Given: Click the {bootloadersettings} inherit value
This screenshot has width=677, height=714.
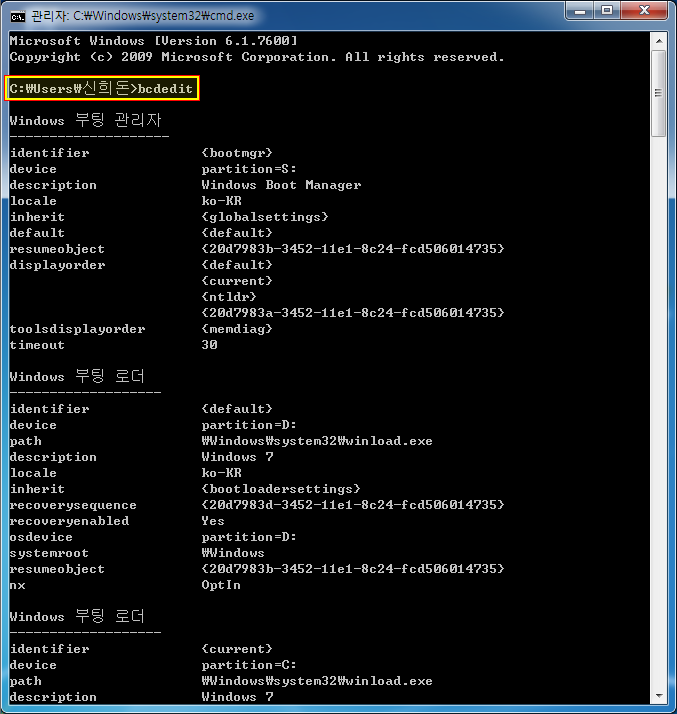Looking at the screenshot, I should [x=281, y=489].
